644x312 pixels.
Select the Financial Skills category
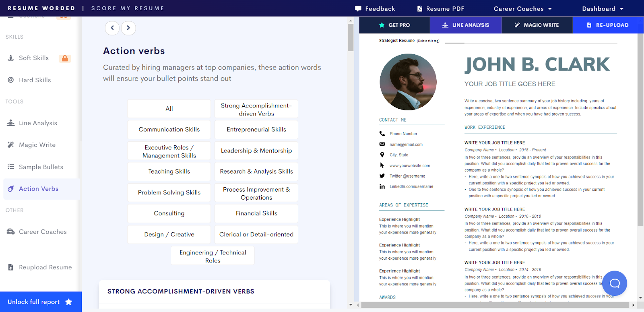pos(256,213)
